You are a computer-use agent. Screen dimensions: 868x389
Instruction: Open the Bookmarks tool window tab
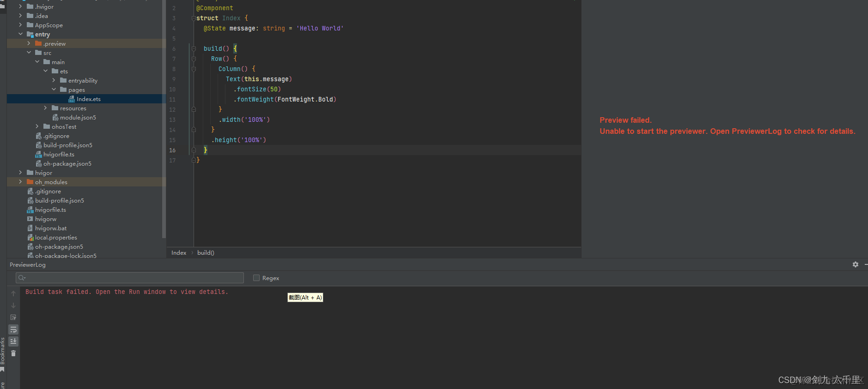point(3,354)
